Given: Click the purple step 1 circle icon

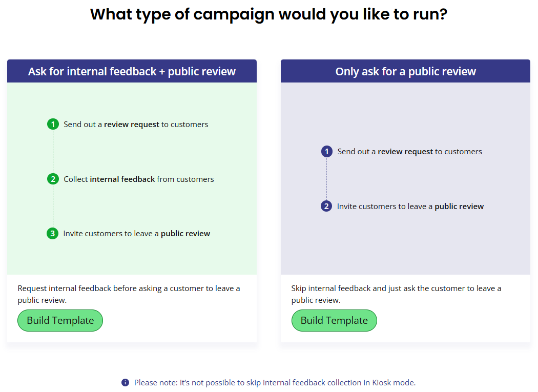Looking at the screenshot, I should click(327, 151).
